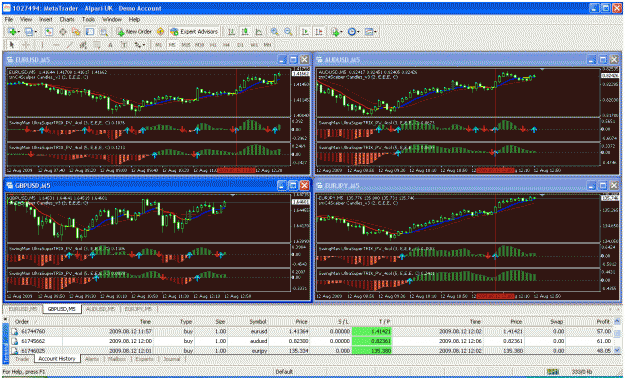Screen dimensions: 625x378
Task: Switch chart to candlesticks mode
Action: point(245,32)
